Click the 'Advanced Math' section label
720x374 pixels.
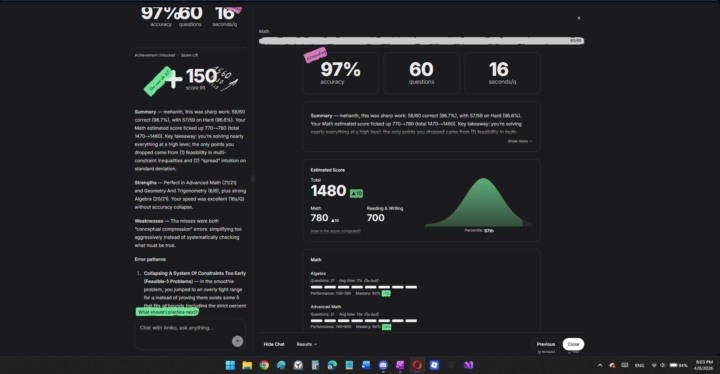click(x=326, y=307)
